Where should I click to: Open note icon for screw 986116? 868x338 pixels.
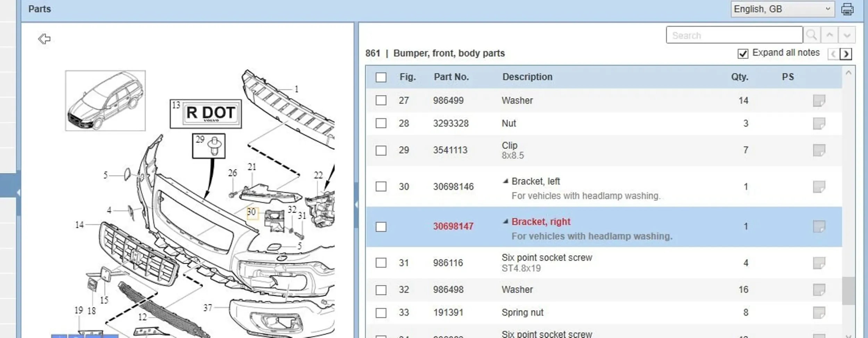(819, 263)
